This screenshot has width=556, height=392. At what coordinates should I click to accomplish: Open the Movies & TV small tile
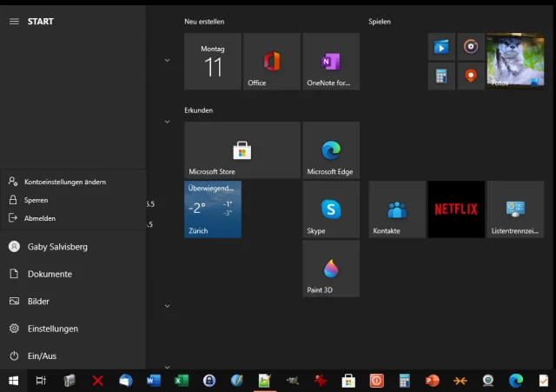tap(441, 47)
